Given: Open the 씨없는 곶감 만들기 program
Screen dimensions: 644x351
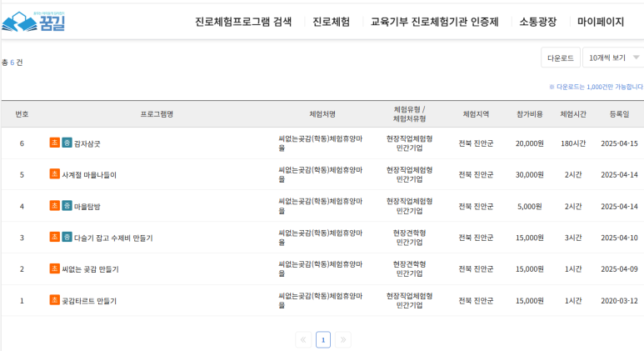Looking at the screenshot, I should [x=90, y=269].
